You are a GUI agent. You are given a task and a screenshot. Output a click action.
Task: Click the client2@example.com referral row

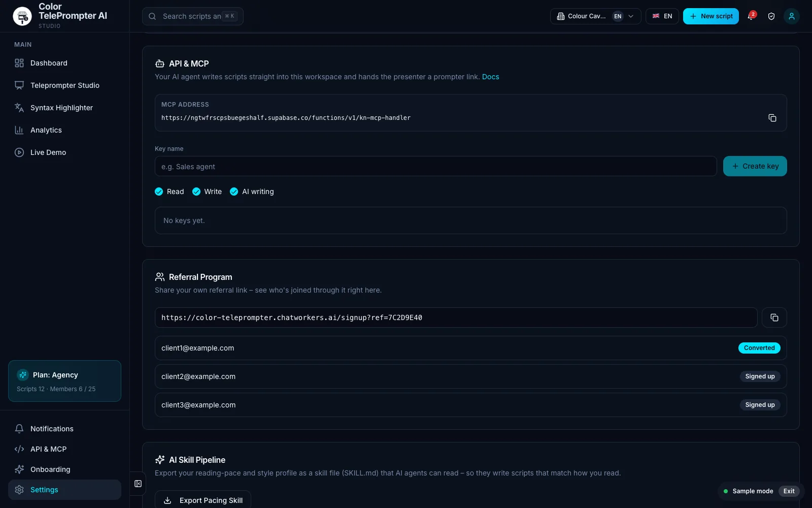pyautogui.click(x=470, y=376)
